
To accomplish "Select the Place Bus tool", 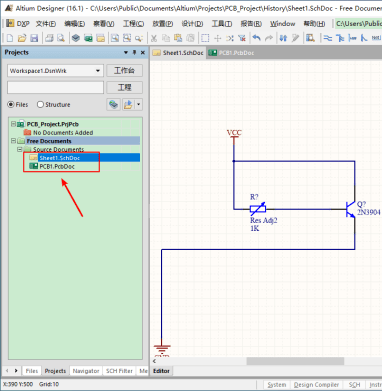I will 340,38.
